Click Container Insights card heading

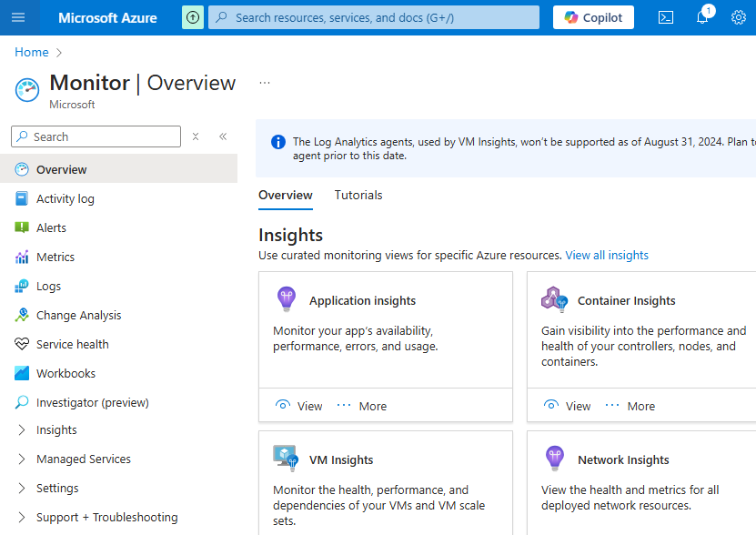(x=626, y=300)
